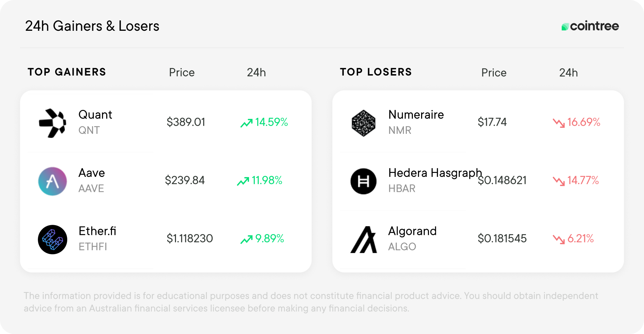Image resolution: width=644 pixels, height=334 pixels.
Task: Click the red trend arrow next to 6.21%
Action: 559,239
